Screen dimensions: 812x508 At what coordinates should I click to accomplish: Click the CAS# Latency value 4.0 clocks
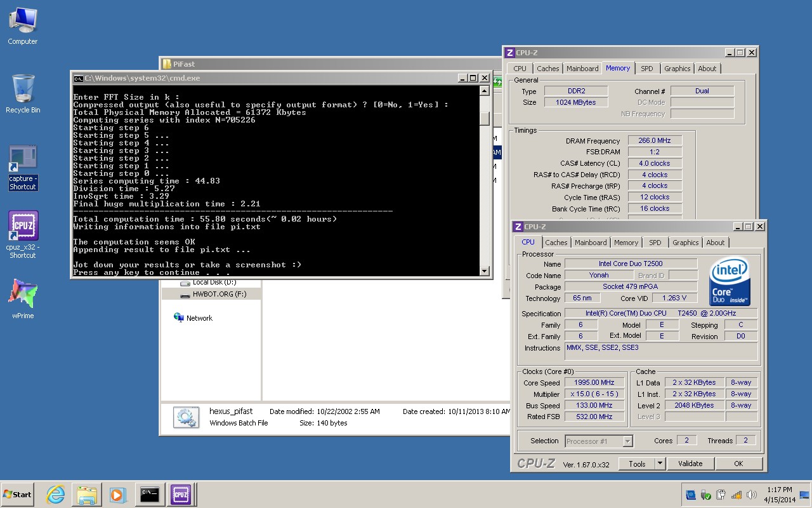[655, 164]
